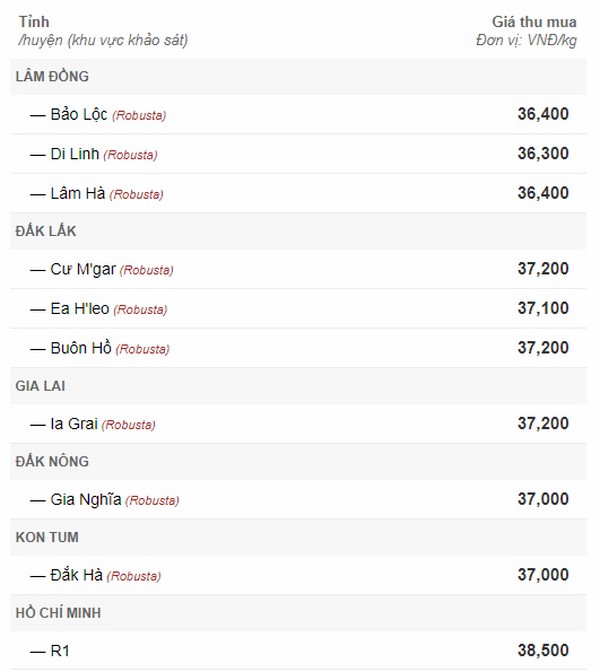Image resolution: width=600 pixels, height=672 pixels.
Task: Select the Buôn Hồ row
Action: coord(298,348)
